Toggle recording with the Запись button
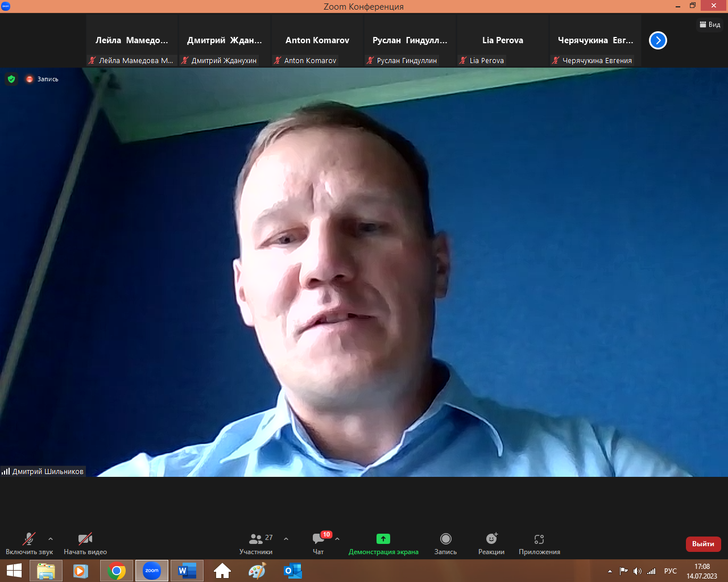The image size is (728, 582). tap(446, 543)
